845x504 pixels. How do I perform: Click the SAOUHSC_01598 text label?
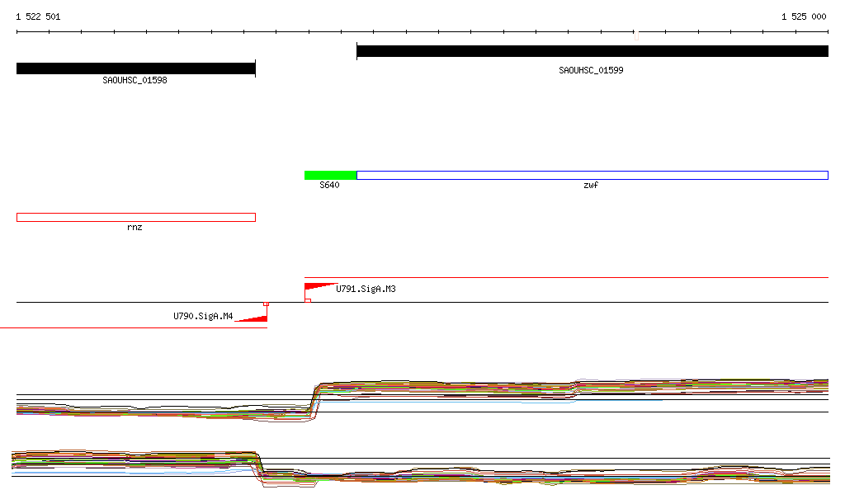135,81
